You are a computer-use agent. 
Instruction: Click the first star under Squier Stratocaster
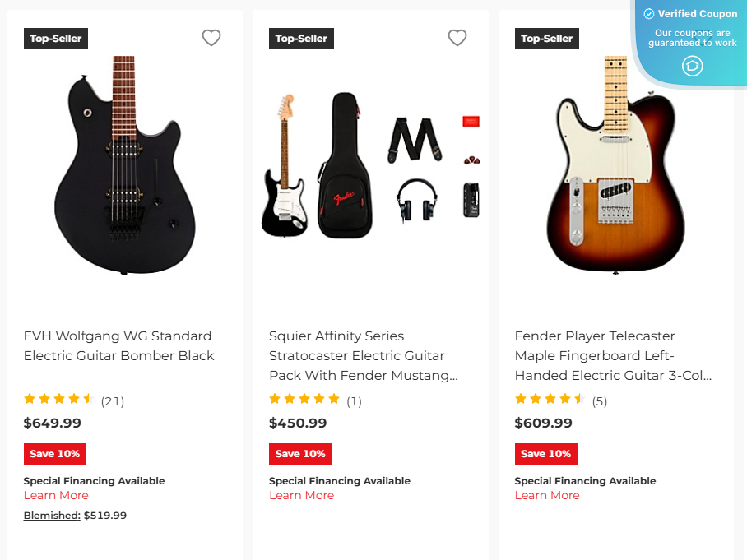pos(274,398)
